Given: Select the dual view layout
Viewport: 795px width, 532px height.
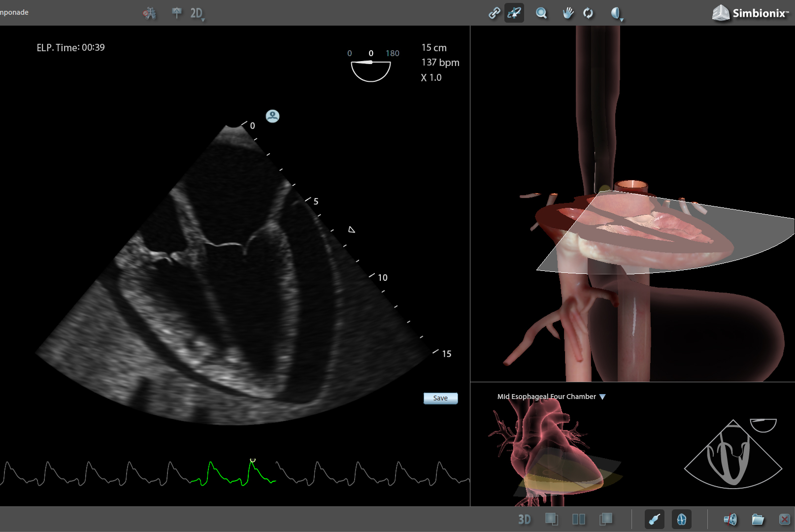Looking at the screenshot, I should click(579, 519).
